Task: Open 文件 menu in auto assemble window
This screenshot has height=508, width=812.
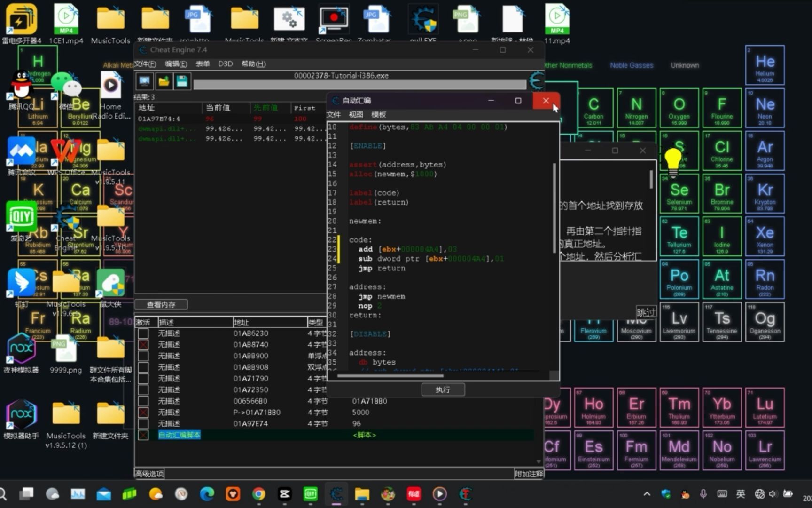Action: pyautogui.click(x=334, y=115)
